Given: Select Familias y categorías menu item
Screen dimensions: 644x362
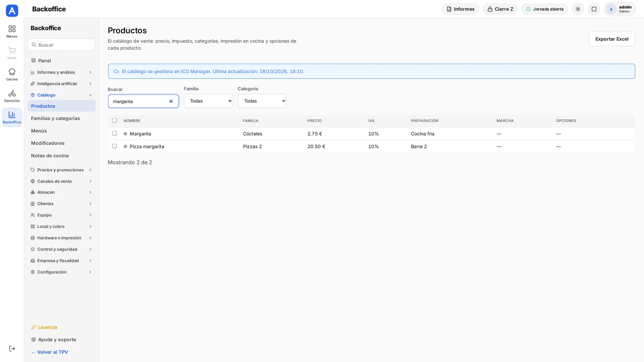Looking at the screenshot, I should point(61,118).
